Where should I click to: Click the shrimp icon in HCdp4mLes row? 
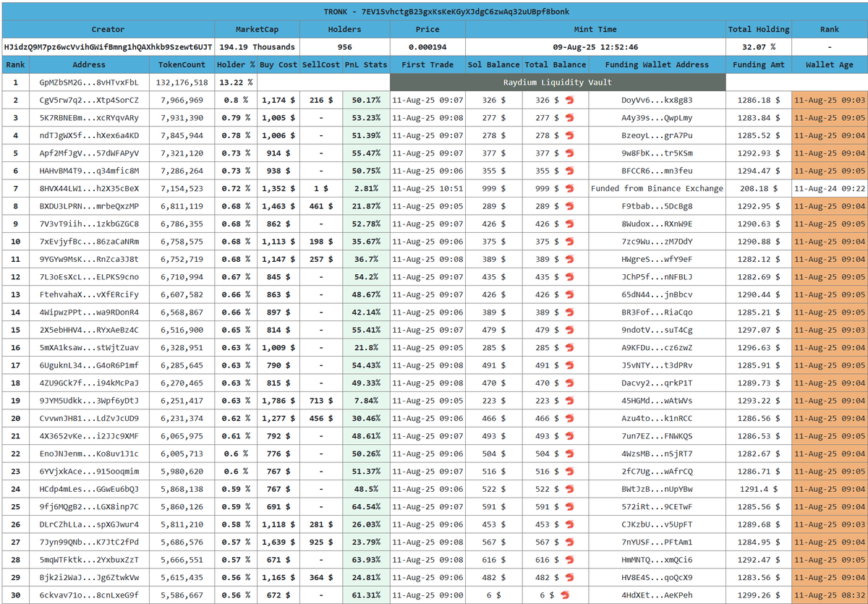(x=569, y=489)
